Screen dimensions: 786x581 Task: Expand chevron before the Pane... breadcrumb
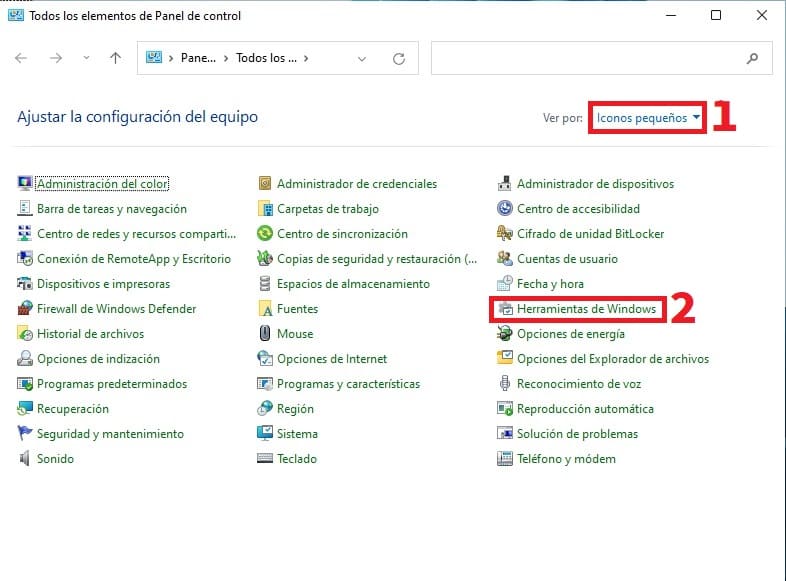171,58
